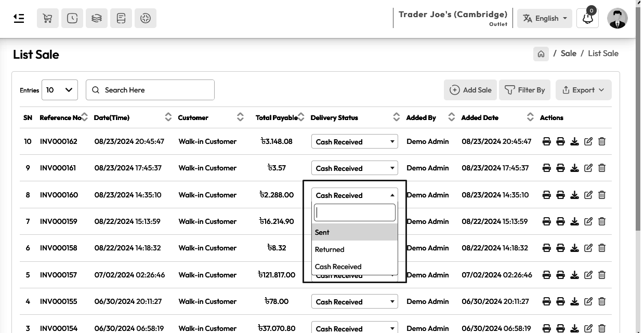
Task: Delete sale INV000158
Action: coord(602,248)
